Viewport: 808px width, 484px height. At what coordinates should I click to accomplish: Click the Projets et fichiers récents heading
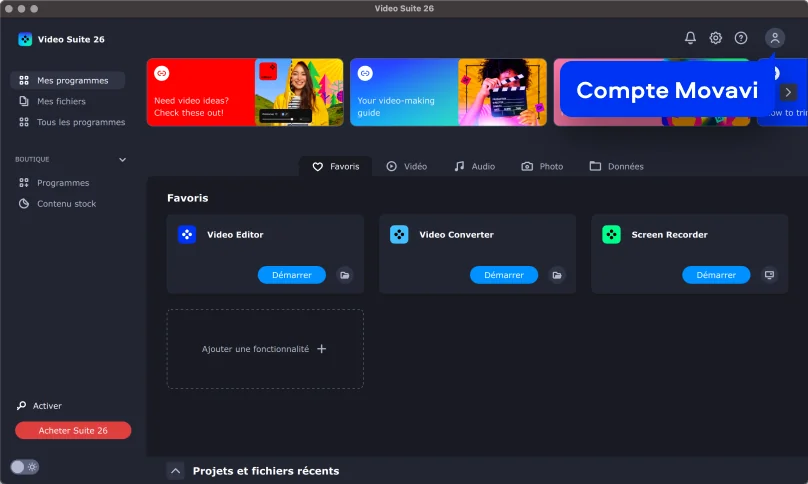pyautogui.click(x=266, y=471)
